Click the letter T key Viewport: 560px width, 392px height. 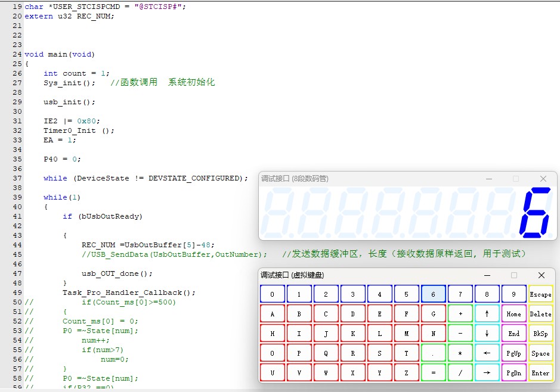pos(406,353)
